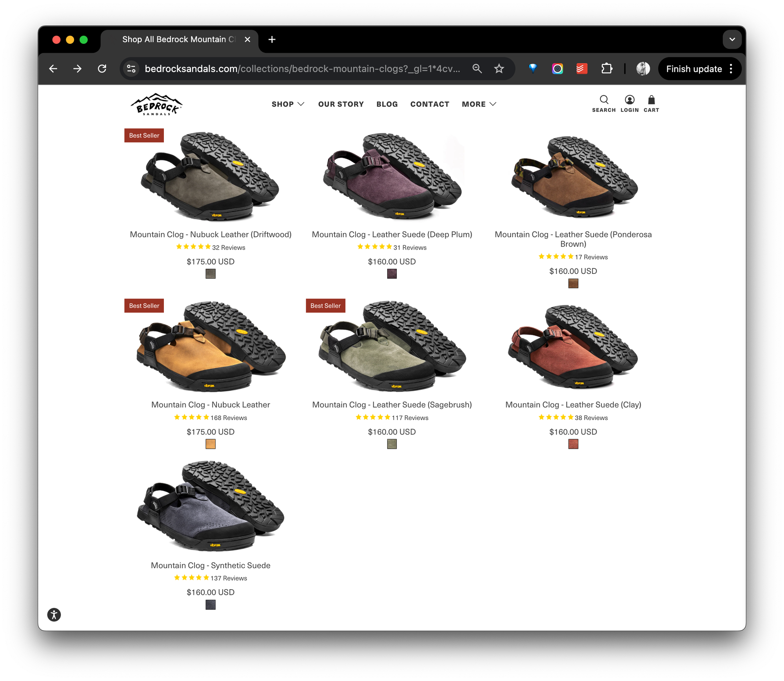Click the 168 Reviews rating
The image size is (784, 681).
[x=211, y=418]
